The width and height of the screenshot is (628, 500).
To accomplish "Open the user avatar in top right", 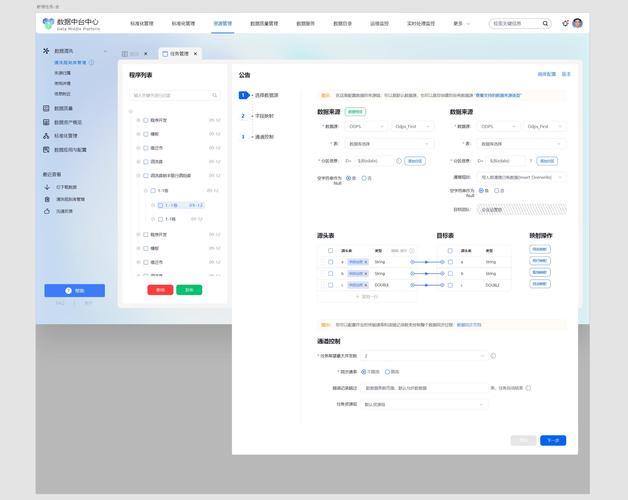I will click(x=577, y=23).
